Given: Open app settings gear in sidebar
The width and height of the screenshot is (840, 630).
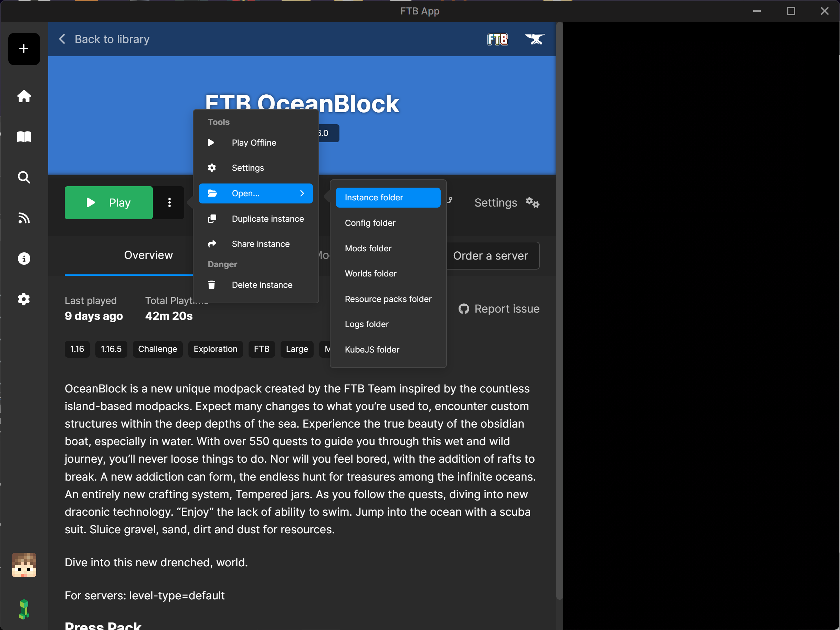Looking at the screenshot, I should [x=24, y=299].
